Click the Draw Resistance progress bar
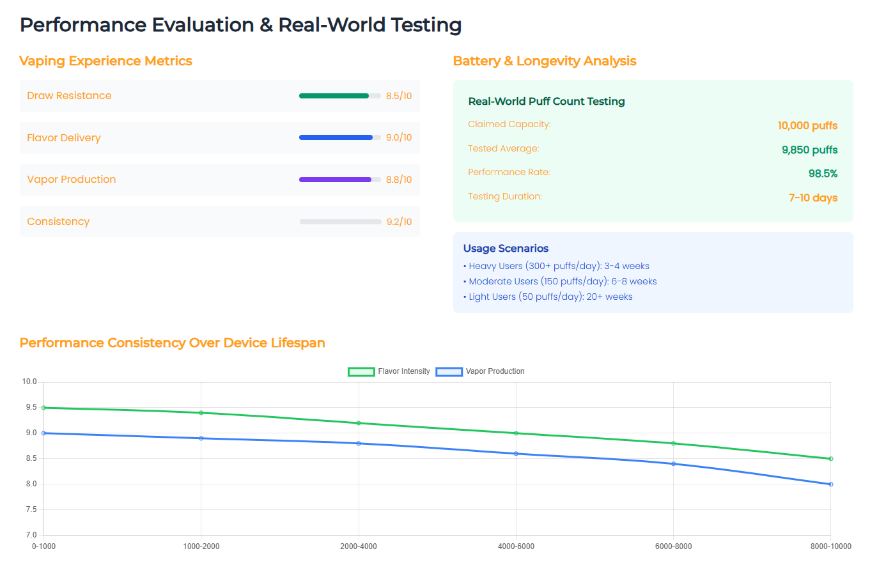 click(340, 96)
